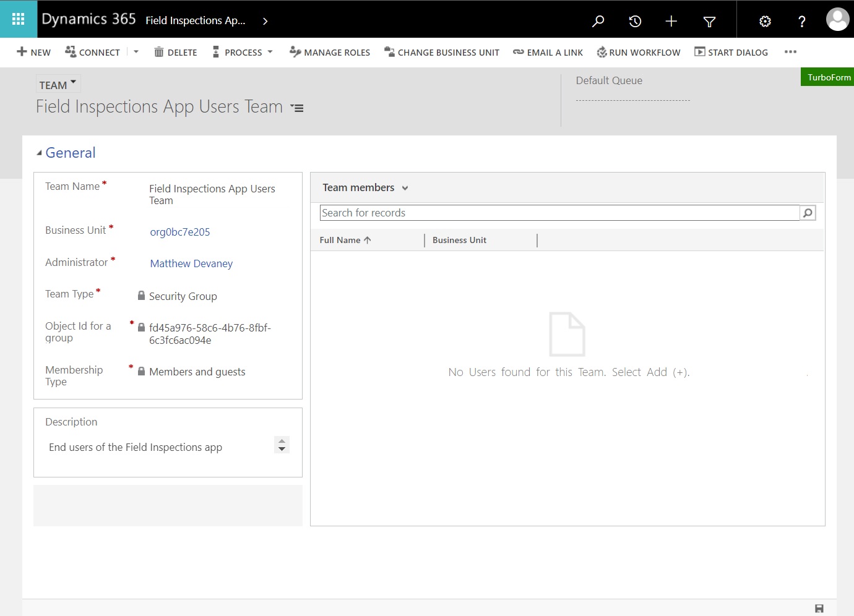Collapse the General section

point(39,152)
